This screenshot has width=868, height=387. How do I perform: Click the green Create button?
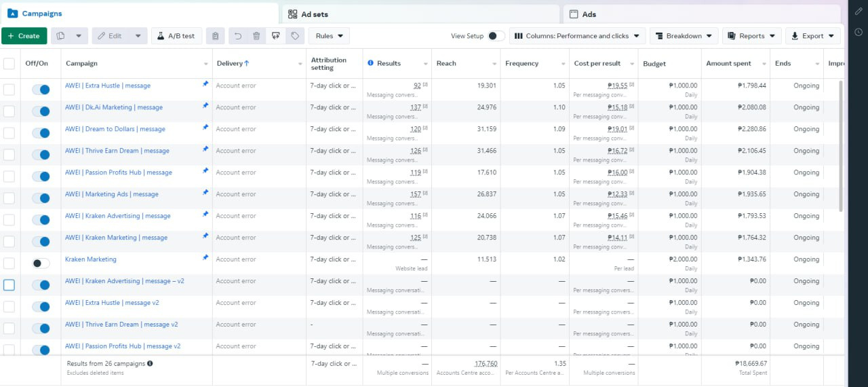[24, 36]
